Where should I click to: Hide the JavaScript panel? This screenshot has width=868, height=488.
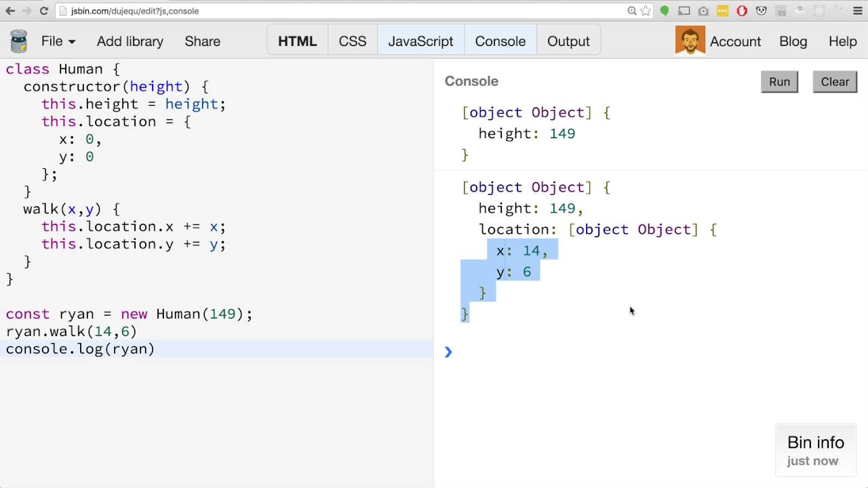(x=420, y=41)
